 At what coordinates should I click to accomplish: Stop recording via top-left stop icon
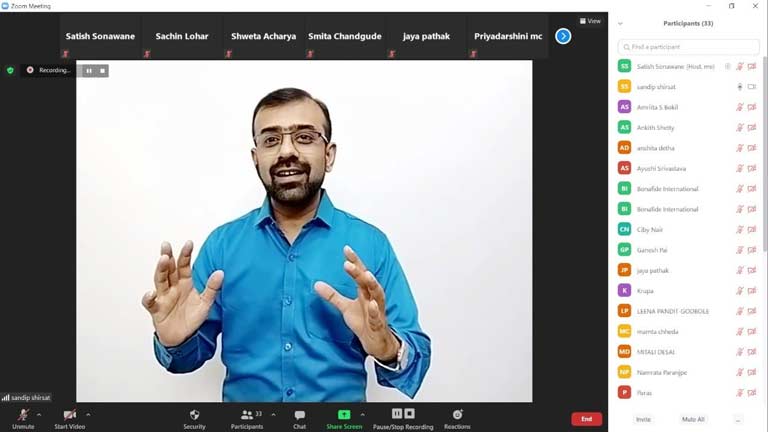coord(102,71)
